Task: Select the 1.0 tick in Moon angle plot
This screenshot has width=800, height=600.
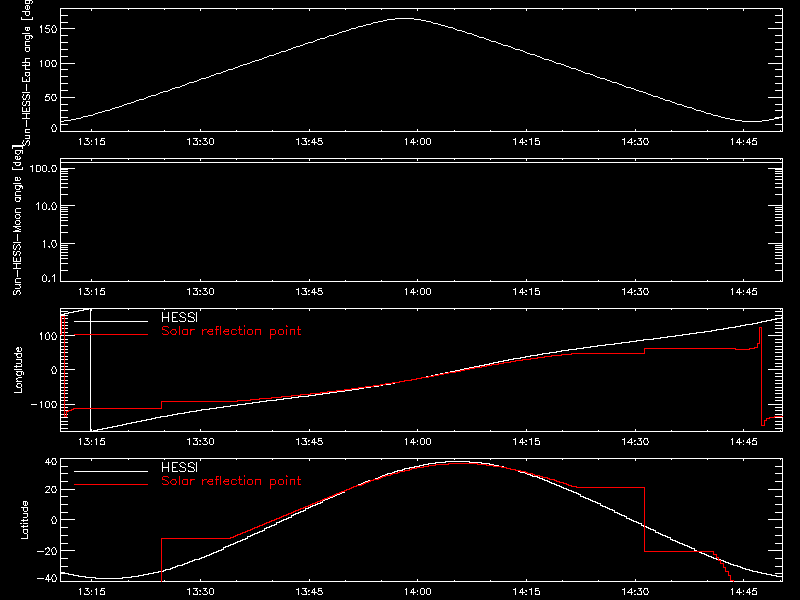Action: [x=49, y=244]
